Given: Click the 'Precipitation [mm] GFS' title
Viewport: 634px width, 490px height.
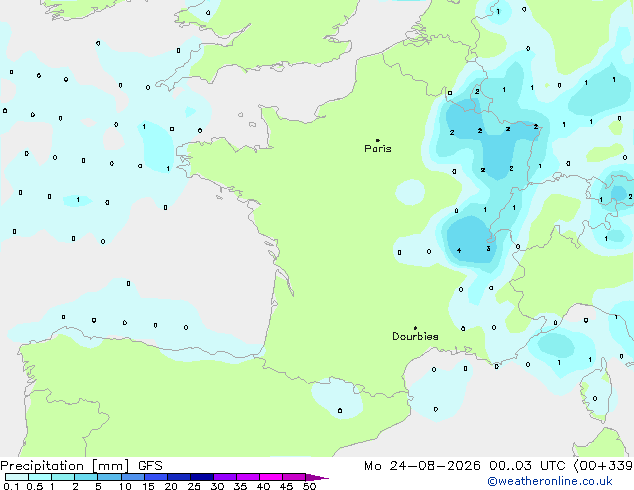Looking at the screenshot, I should click(81, 466).
